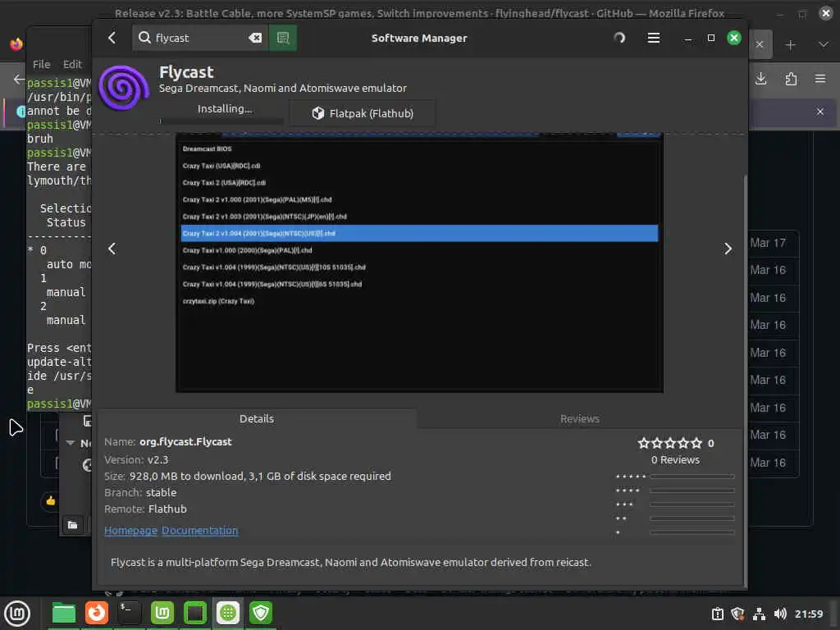Expand the Firefox list all tabs chevron

coord(824,44)
